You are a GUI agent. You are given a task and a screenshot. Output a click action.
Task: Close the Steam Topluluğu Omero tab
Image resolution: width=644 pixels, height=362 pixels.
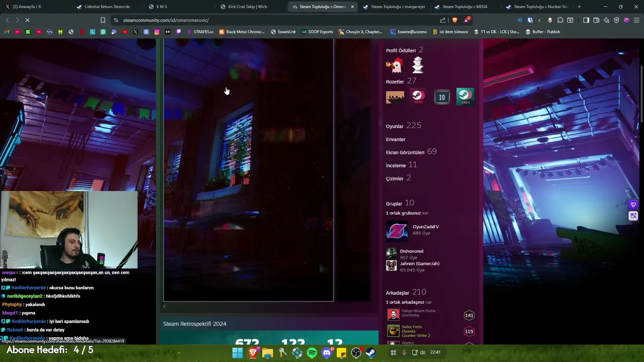352,7
